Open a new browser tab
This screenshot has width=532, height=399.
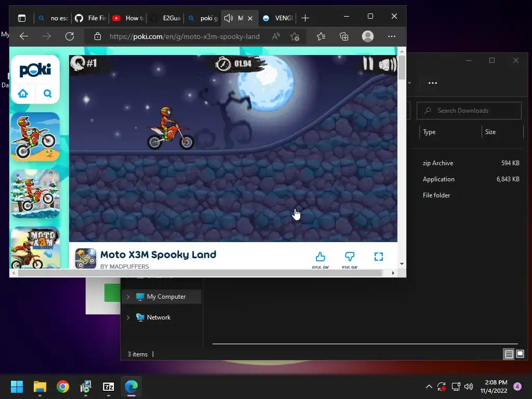click(305, 18)
